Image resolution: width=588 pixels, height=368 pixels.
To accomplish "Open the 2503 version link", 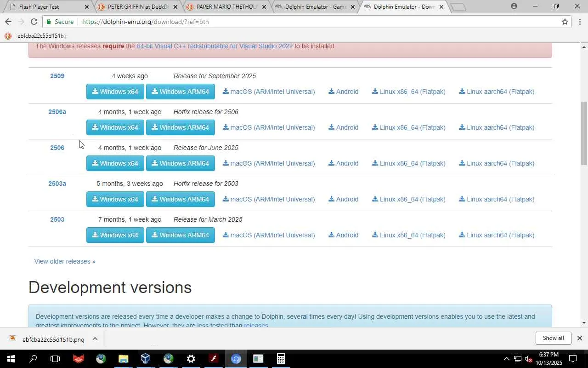I will click(x=57, y=219).
